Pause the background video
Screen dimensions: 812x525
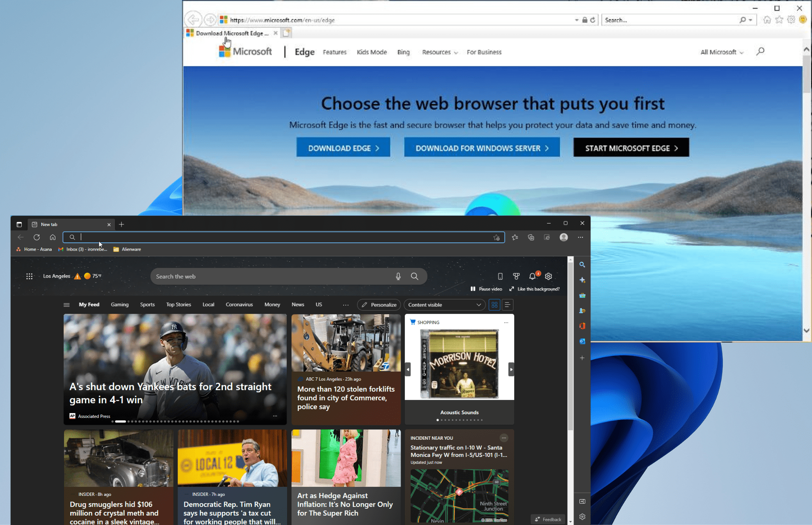tap(486, 289)
